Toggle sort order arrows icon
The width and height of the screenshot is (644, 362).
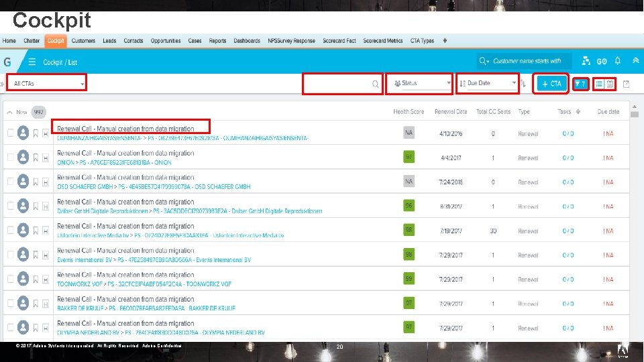pos(523,83)
